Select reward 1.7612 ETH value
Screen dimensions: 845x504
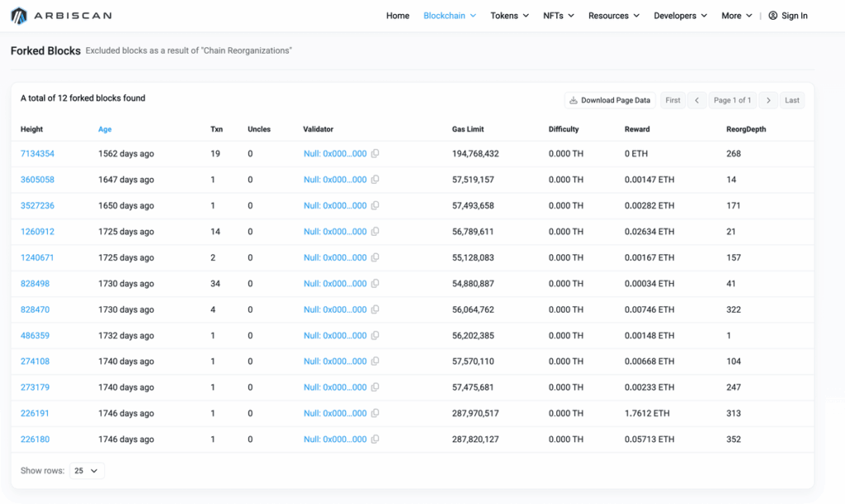click(x=647, y=413)
